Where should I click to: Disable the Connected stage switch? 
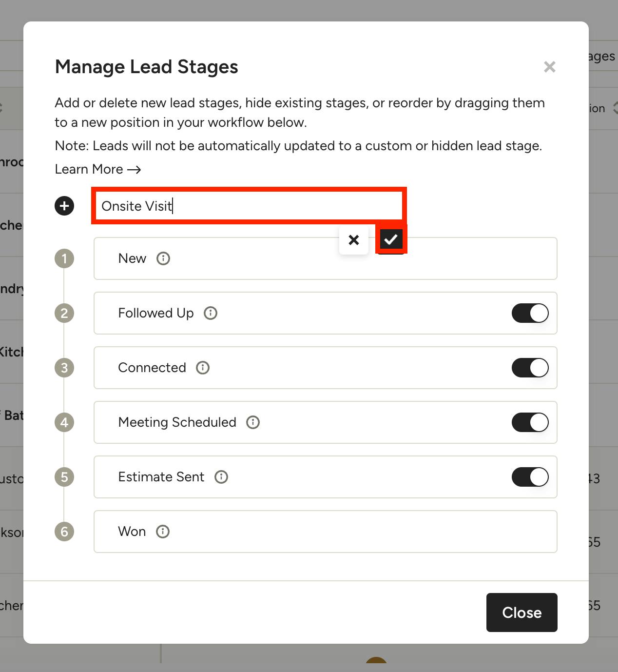click(x=530, y=368)
